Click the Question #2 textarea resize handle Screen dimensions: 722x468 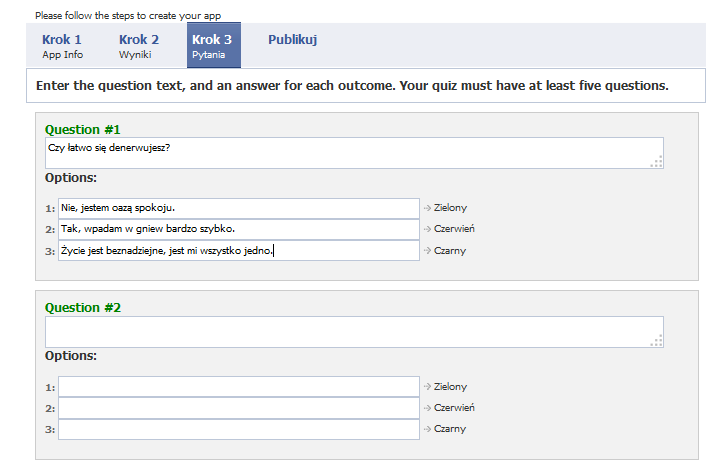pos(657,340)
